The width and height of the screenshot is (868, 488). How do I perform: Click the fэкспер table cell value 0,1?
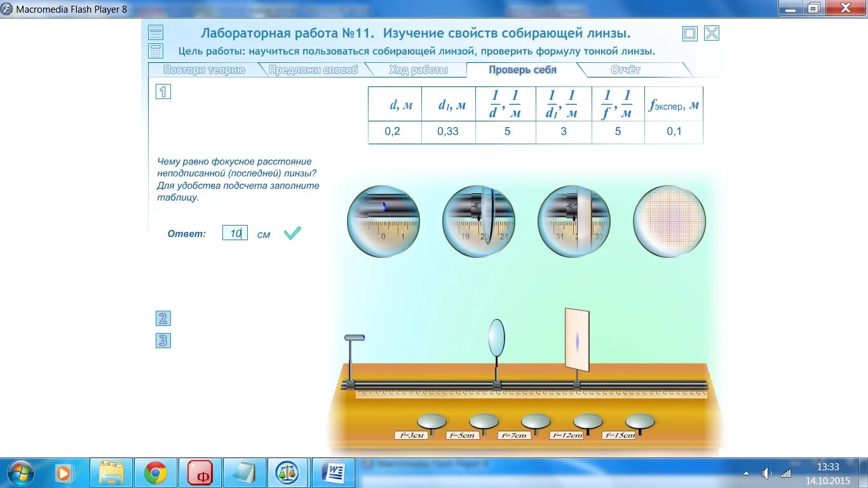(x=674, y=132)
